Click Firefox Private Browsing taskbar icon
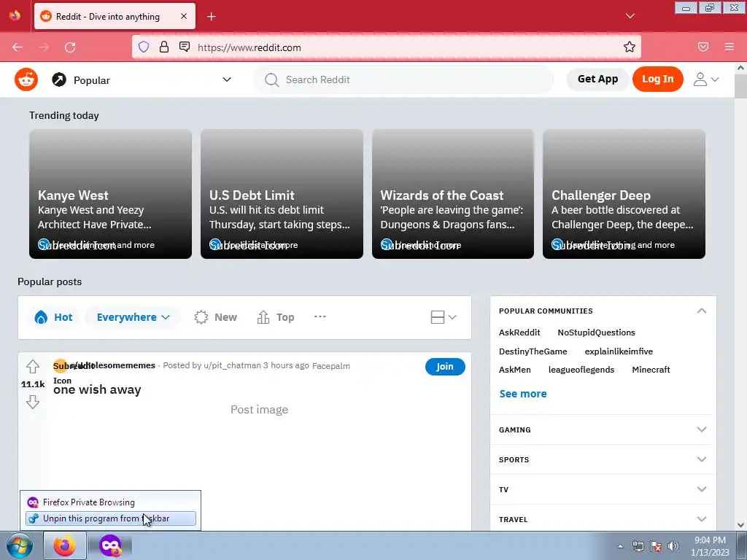The height and width of the screenshot is (560, 747). 110,545
